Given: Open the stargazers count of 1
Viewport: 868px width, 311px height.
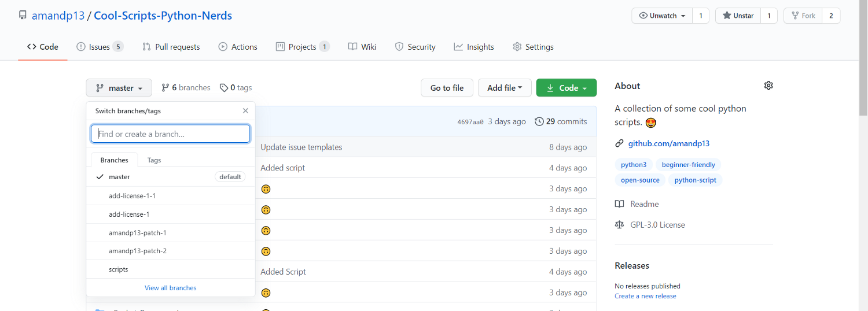Looking at the screenshot, I should 769,16.
